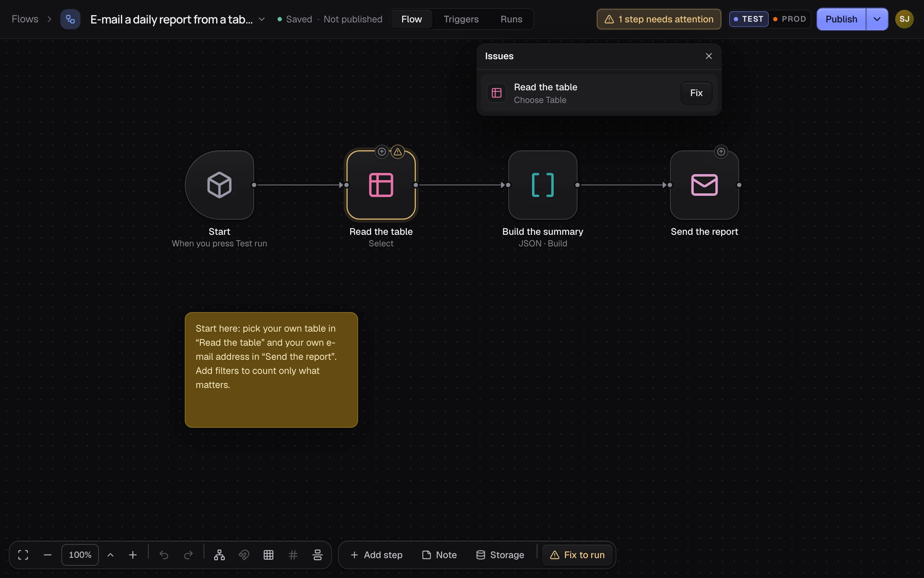
Task: Click the table icon in the Issues row
Action: pyautogui.click(x=496, y=93)
